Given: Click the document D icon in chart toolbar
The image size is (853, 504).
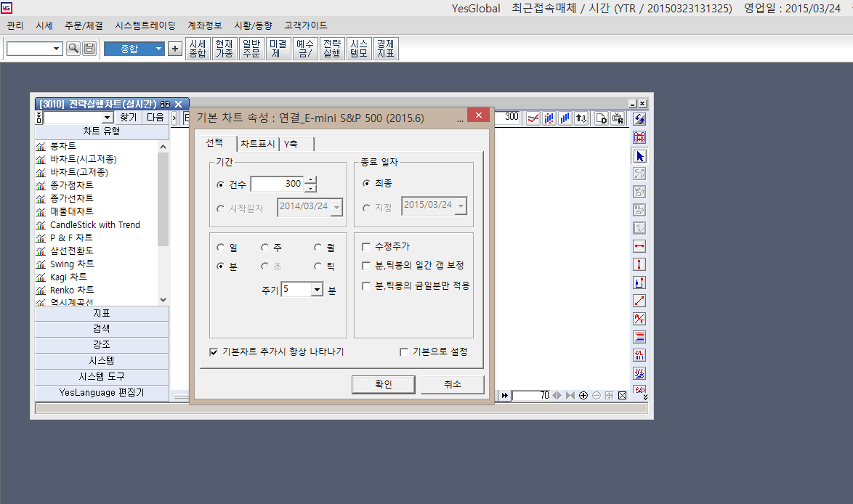Looking at the screenshot, I should point(601,118).
